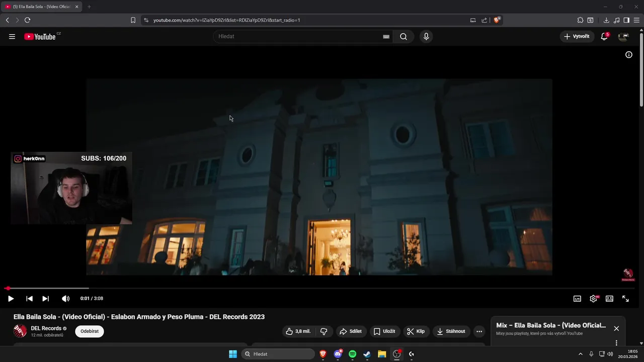644x362 pixels.
Task: Show video info card icon
Action: 629,55
